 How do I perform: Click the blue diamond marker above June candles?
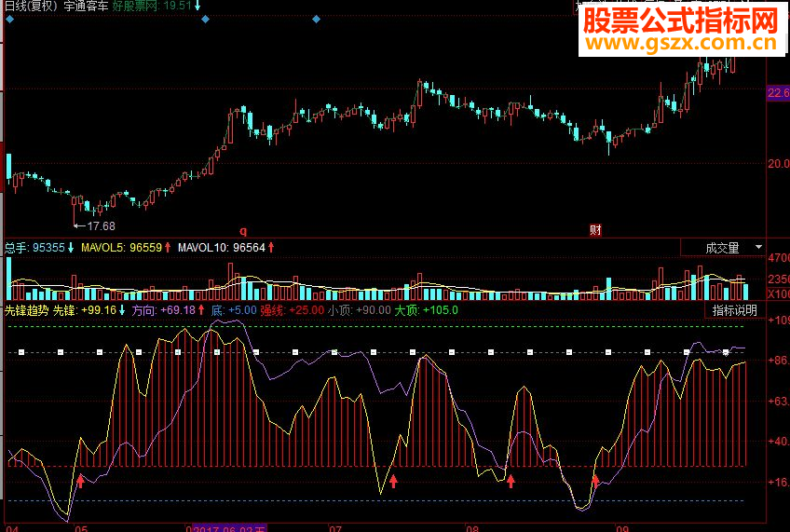click(205, 20)
